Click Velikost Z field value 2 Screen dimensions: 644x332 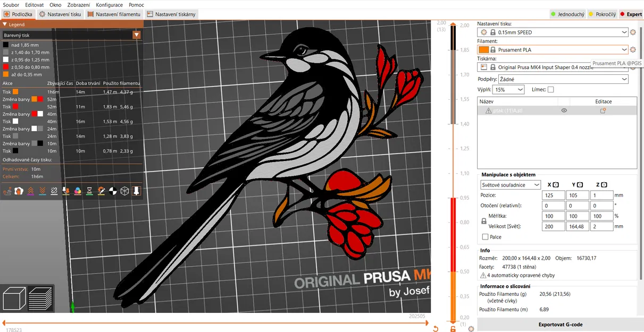(601, 226)
